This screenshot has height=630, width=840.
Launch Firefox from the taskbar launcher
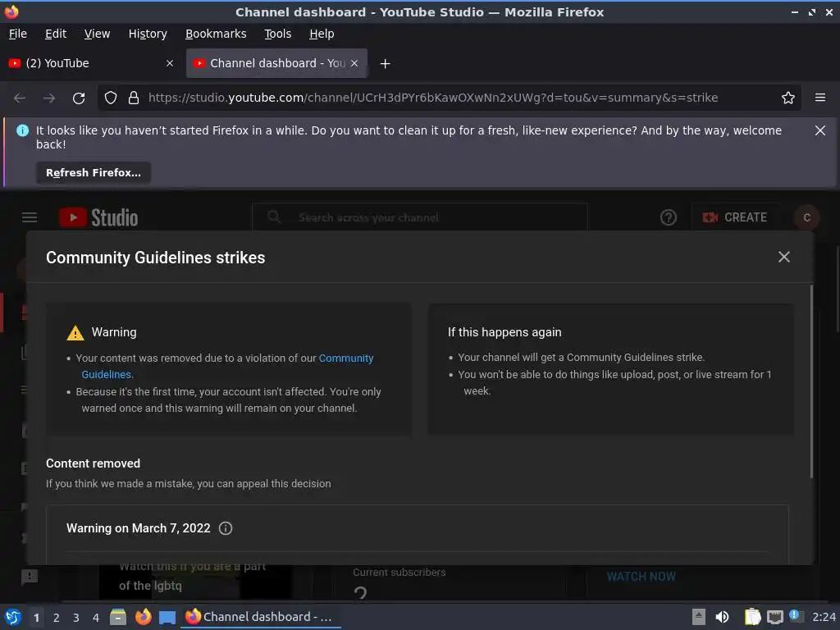[143, 617]
